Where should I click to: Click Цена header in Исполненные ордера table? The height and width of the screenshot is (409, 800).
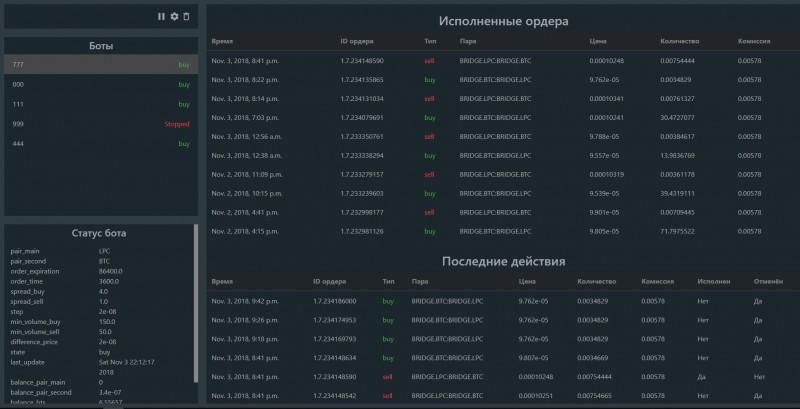pos(599,42)
